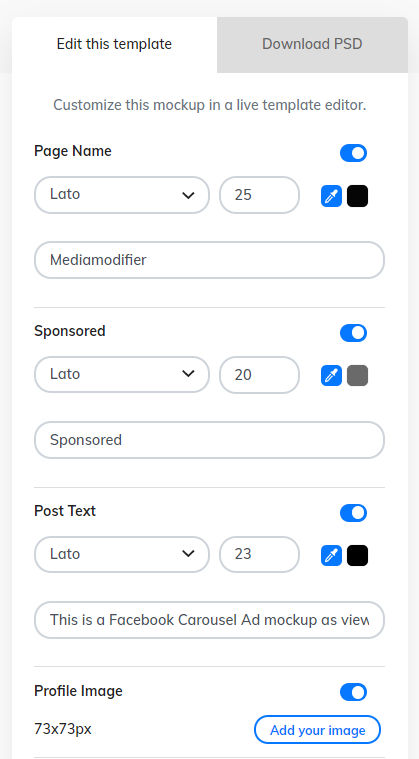
Task: Click the Sponsored eyedropper color picker icon
Action: coord(331,376)
